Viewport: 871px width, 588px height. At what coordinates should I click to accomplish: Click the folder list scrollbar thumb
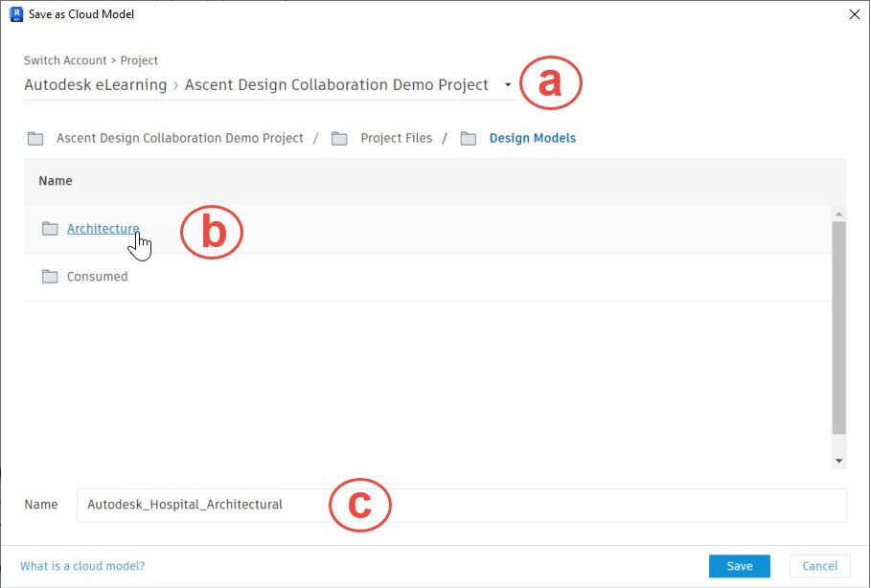coord(838,328)
